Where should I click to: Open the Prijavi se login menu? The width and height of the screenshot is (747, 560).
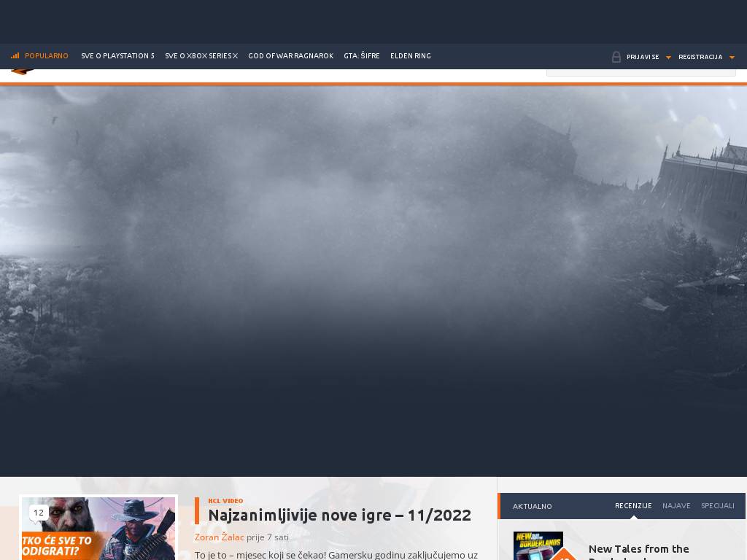coord(642,57)
